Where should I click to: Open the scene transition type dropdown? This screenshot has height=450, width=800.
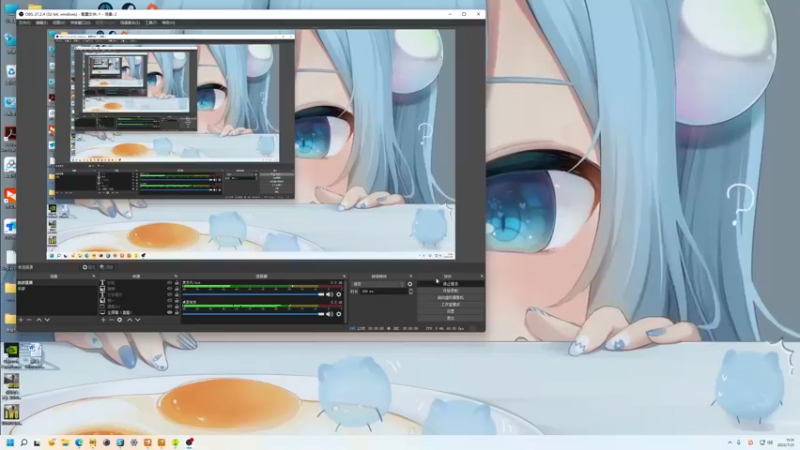pos(378,284)
